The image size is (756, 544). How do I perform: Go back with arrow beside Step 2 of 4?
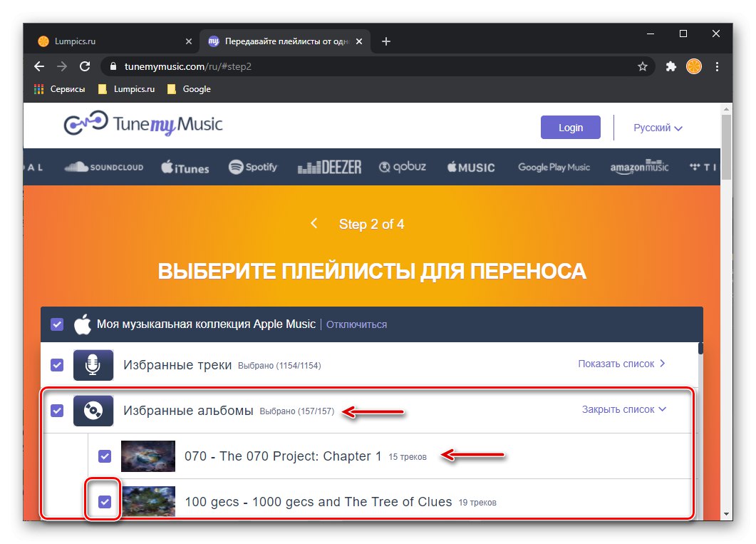pos(314,223)
